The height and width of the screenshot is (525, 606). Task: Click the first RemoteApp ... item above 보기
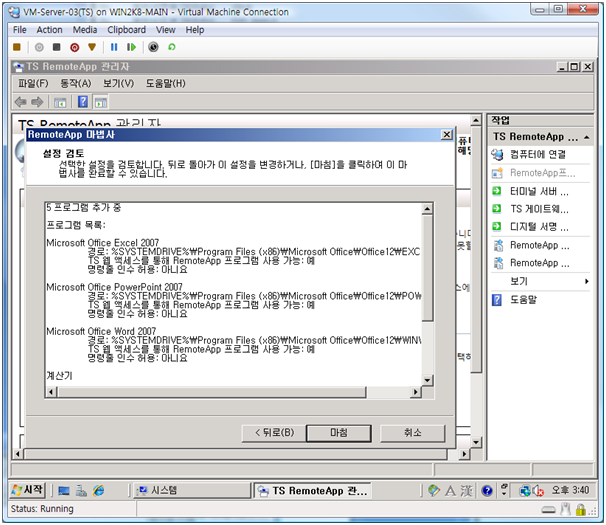[540, 245]
